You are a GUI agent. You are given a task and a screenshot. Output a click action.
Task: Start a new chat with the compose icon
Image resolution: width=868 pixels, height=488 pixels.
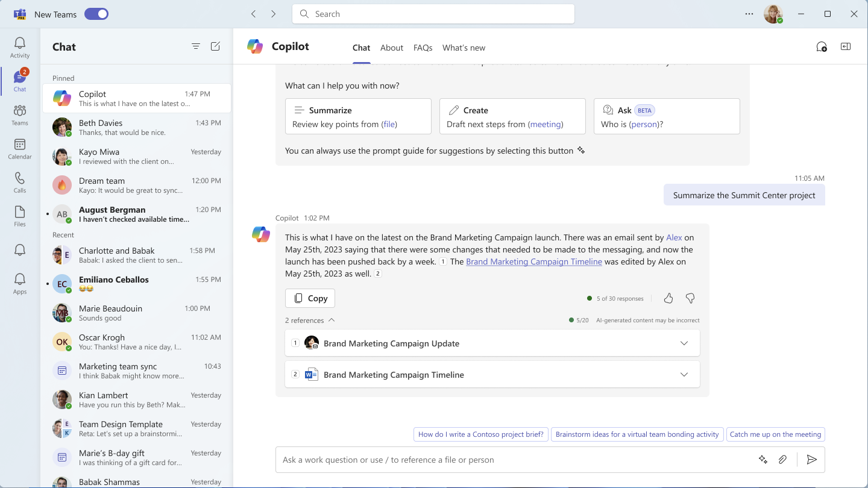tap(215, 46)
